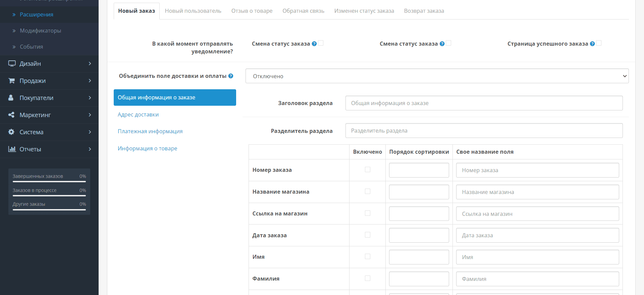This screenshot has height=295, width=644.
Task: Click the arrow icon before События
Action: pos(14,47)
